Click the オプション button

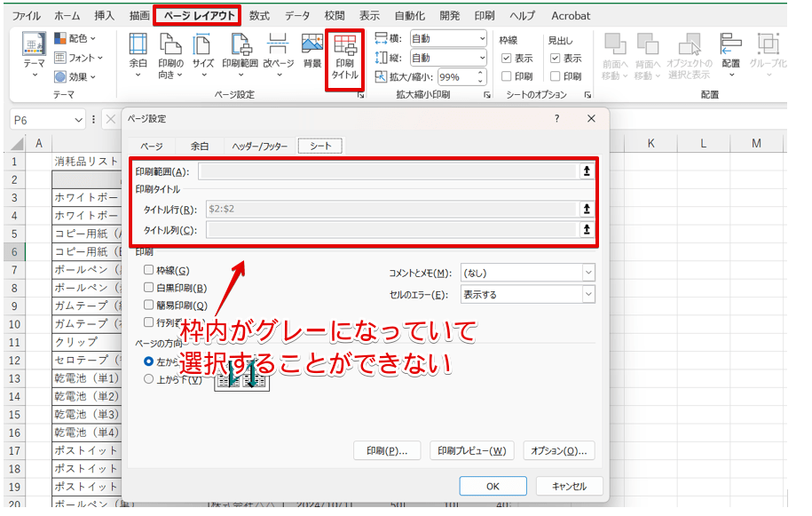coord(561,450)
